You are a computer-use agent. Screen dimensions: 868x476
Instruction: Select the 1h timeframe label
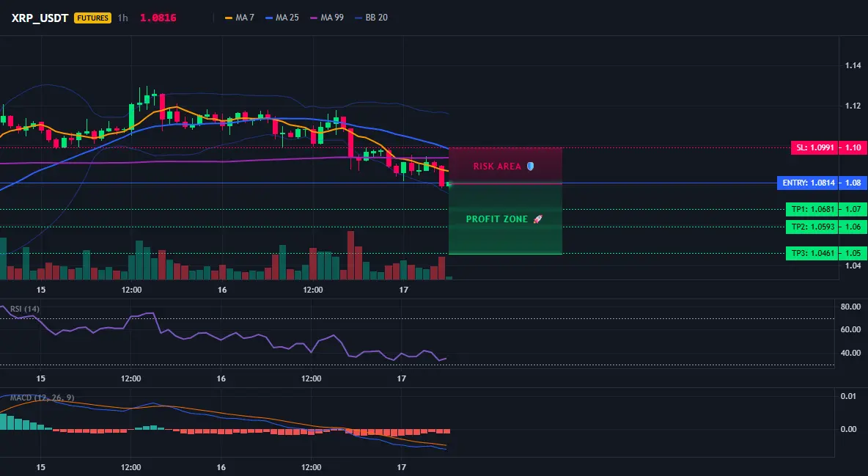tap(123, 18)
